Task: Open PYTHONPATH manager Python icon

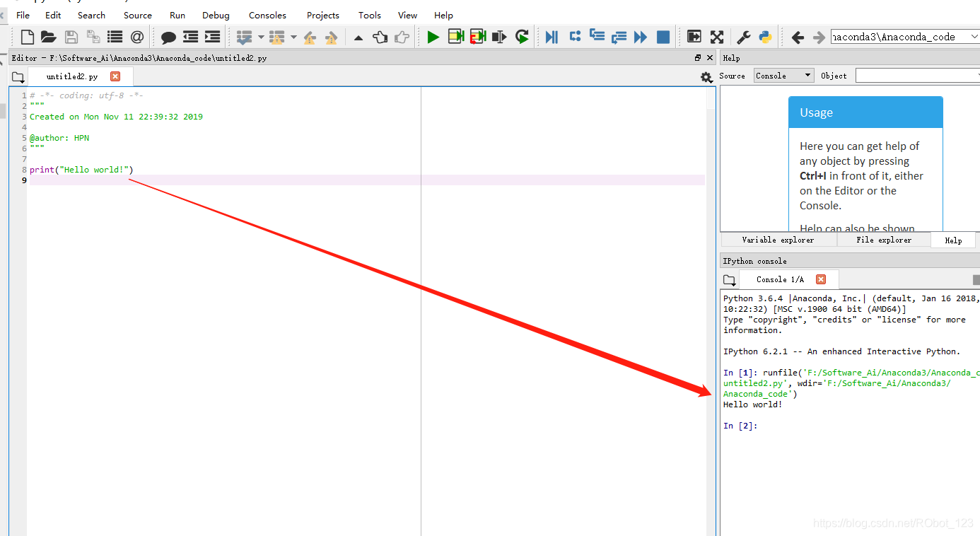Action: tap(765, 37)
